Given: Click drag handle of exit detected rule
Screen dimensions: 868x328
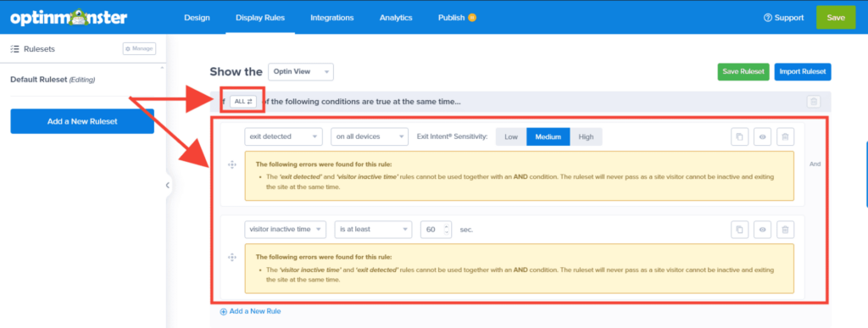Looking at the screenshot, I should pos(232,164).
